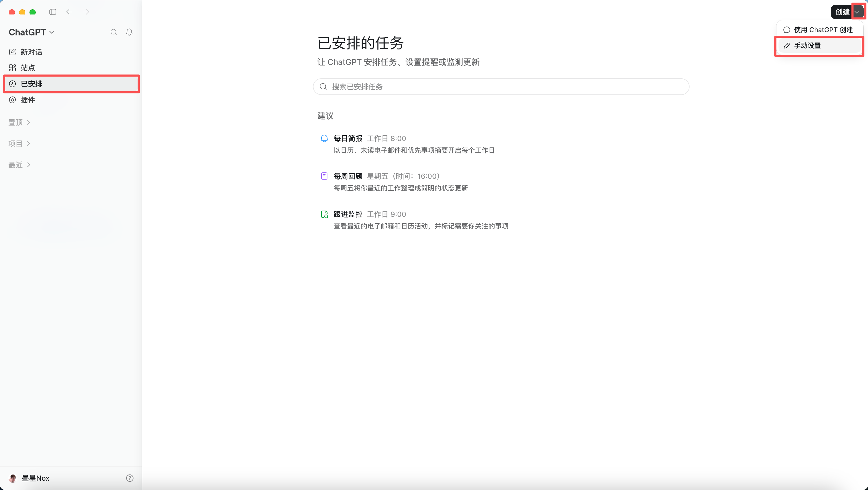Click the 每日简报 bell icon
This screenshot has height=490, width=868.
click(x=324, y=138)
